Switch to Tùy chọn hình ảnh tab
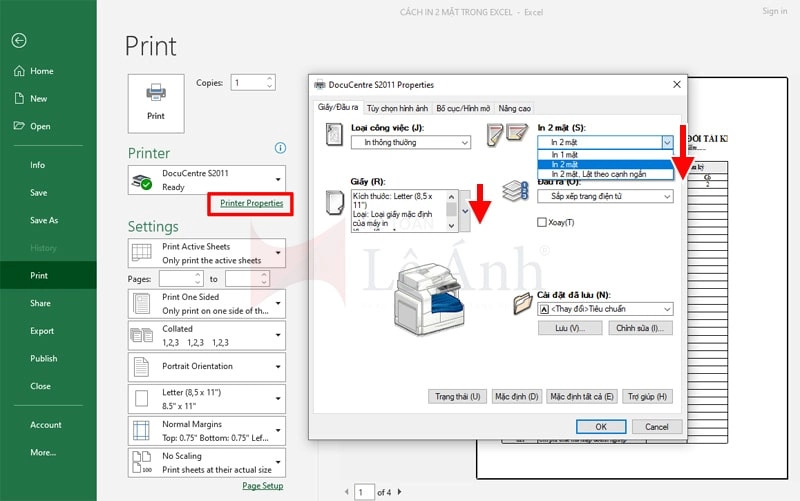 coord(397,108)
